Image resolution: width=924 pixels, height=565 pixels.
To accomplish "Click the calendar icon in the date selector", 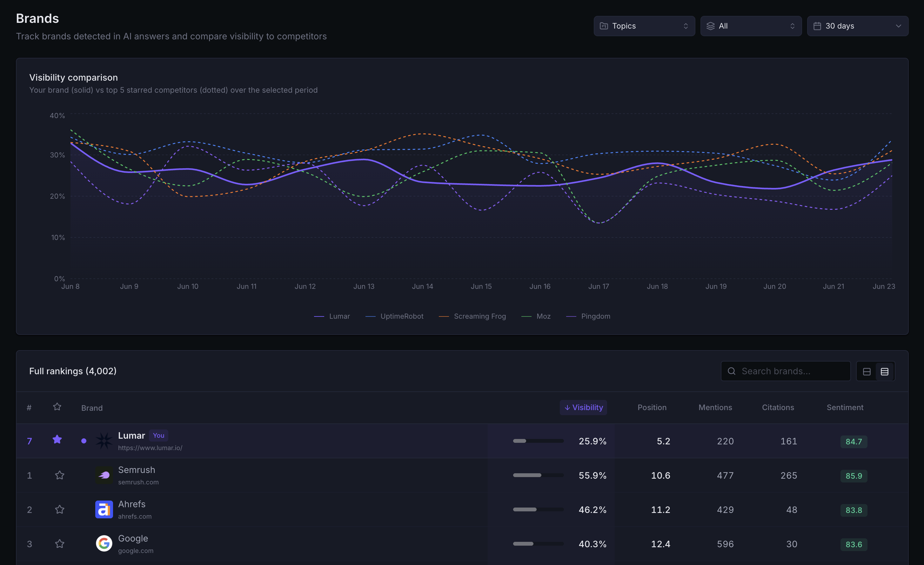I will [817, 26].
